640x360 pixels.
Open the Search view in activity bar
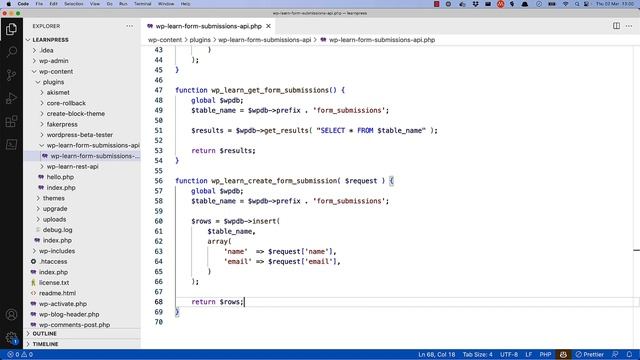pos(11,52)
